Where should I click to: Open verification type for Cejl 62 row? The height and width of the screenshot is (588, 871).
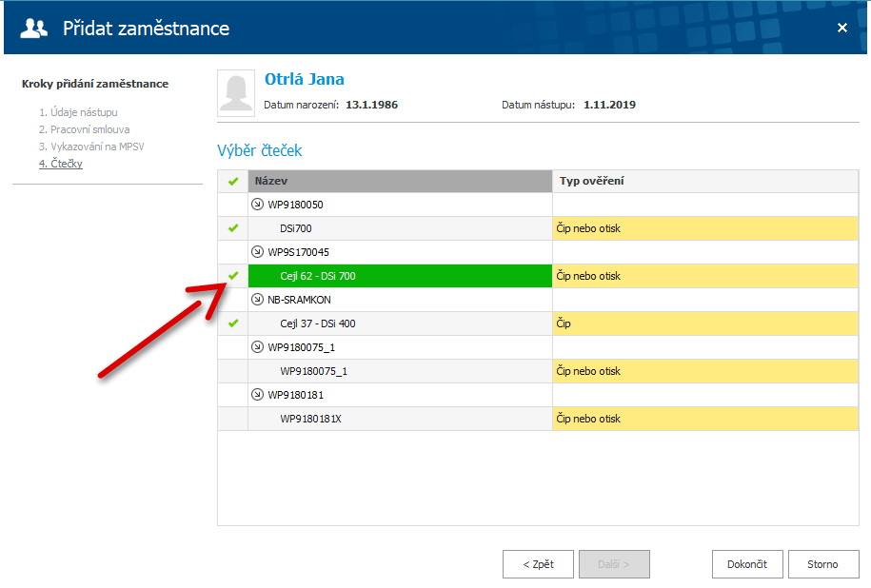tap(705, 276)
